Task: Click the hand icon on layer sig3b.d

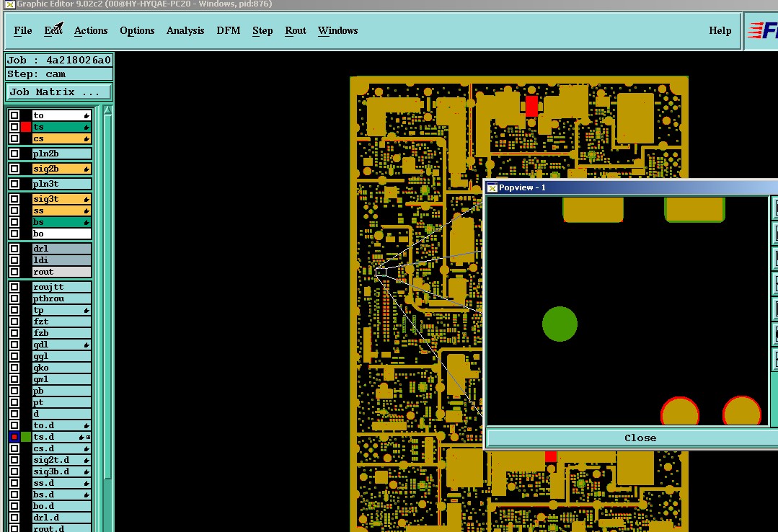Action: (x=87, y=472)
